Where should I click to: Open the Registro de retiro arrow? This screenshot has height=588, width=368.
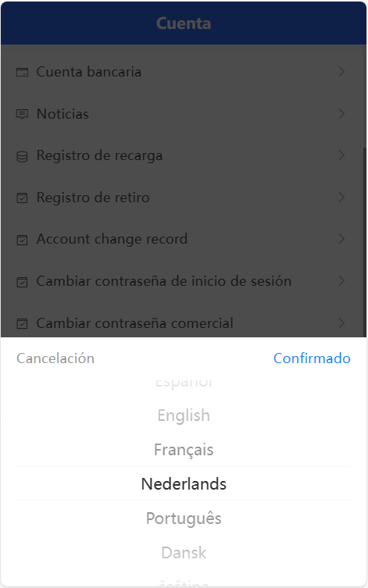[341, 198]
